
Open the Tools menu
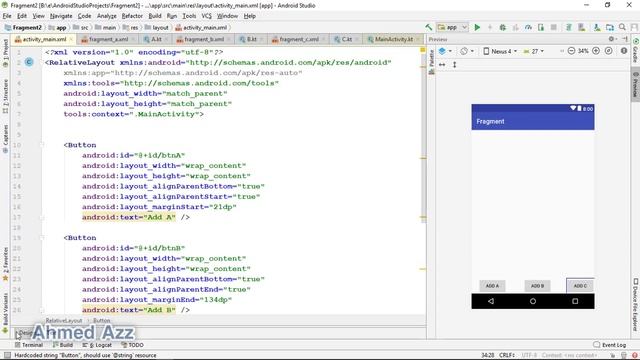(x=189, y=16)
